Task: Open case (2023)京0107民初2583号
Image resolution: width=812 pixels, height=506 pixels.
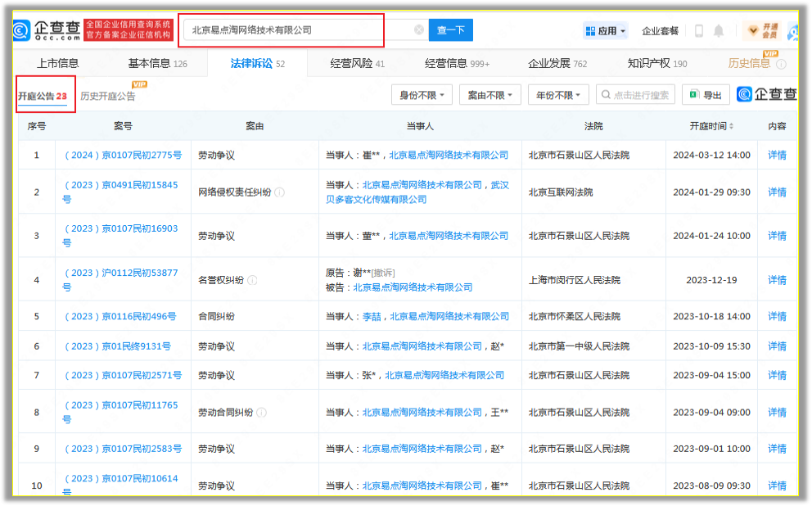Action: point(123,449)
